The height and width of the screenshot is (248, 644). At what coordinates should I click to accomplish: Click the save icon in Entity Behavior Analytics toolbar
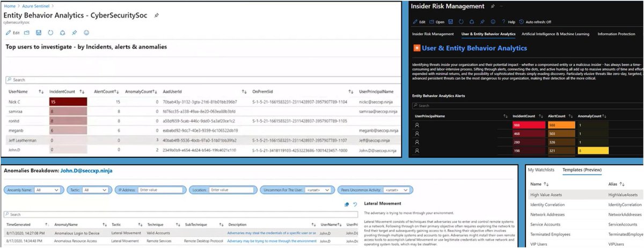(x=38, y=33)
